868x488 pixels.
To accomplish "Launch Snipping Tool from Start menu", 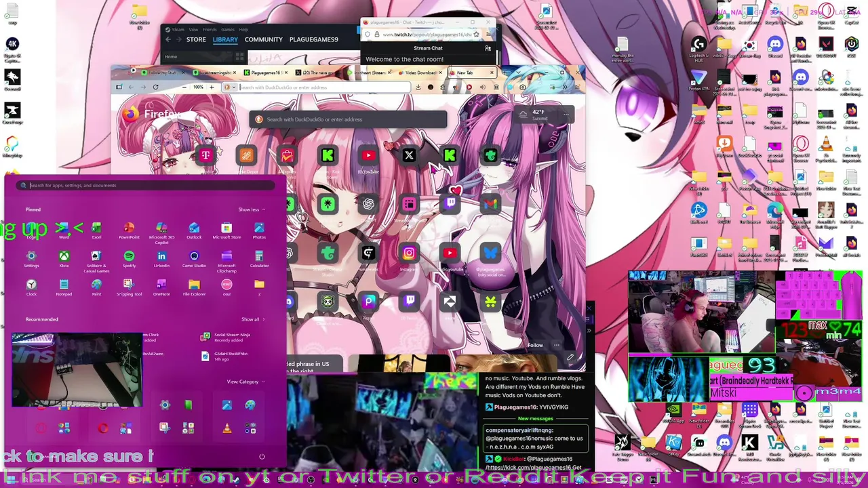I will click(129, 287).
